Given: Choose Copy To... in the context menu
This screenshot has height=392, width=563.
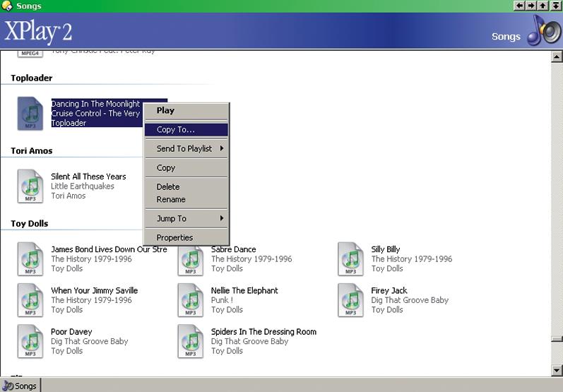Looking at the screenshot, I should coord(186,129).
